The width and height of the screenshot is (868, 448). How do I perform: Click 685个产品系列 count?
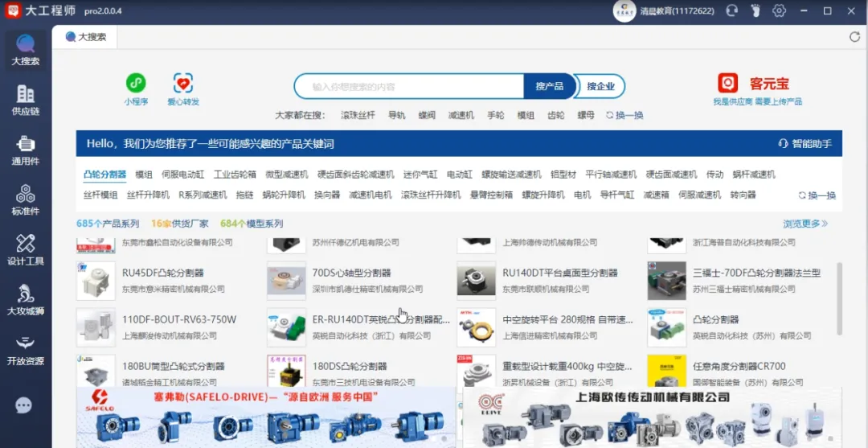[x=108, y=224]
